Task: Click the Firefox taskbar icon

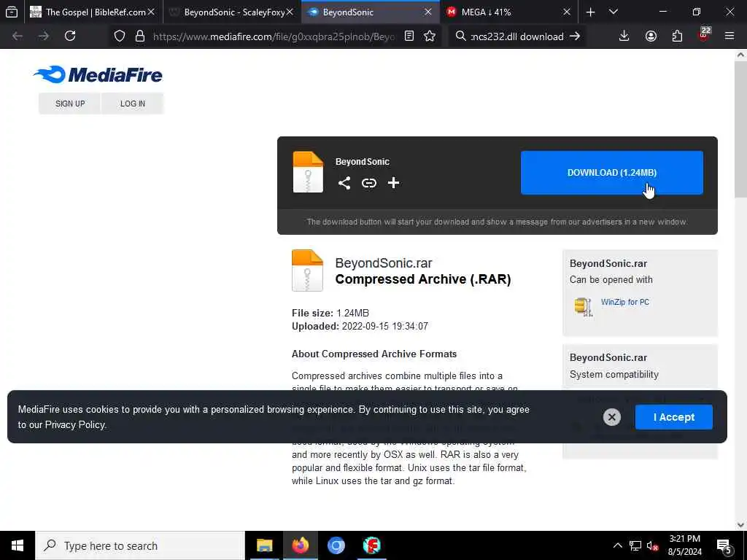Action: 300,545
